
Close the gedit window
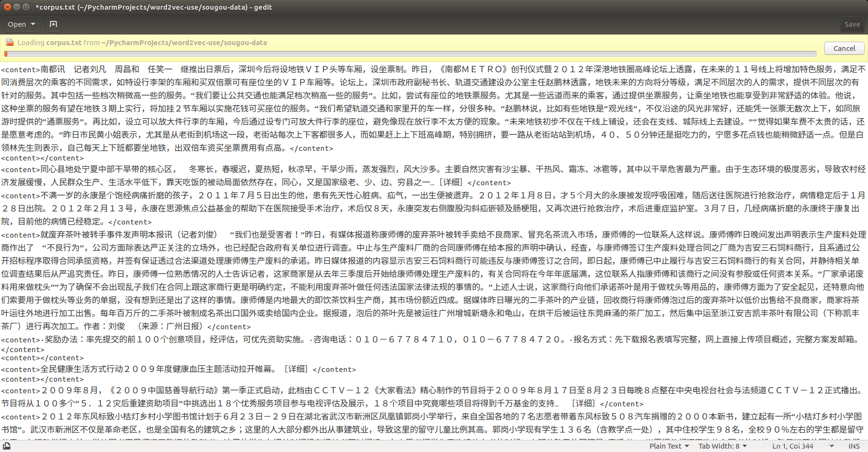pyautogui.click(x=7, y=7)
